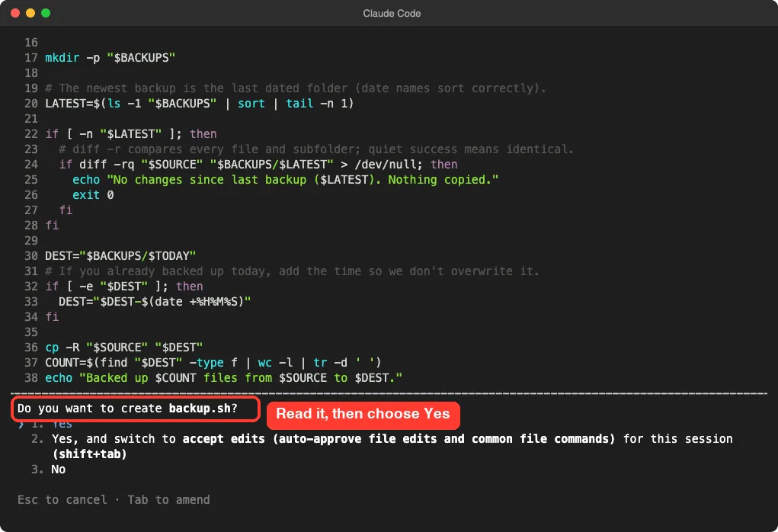
Task: Click 'Tab to amend' hint text
Action: click(x=168, y=499)
